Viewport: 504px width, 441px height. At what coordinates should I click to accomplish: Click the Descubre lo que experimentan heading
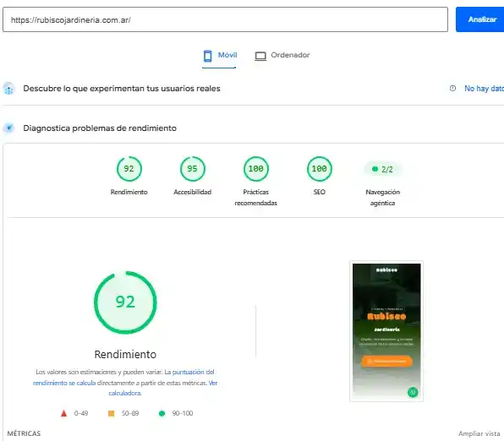click(x=122, y=89)
